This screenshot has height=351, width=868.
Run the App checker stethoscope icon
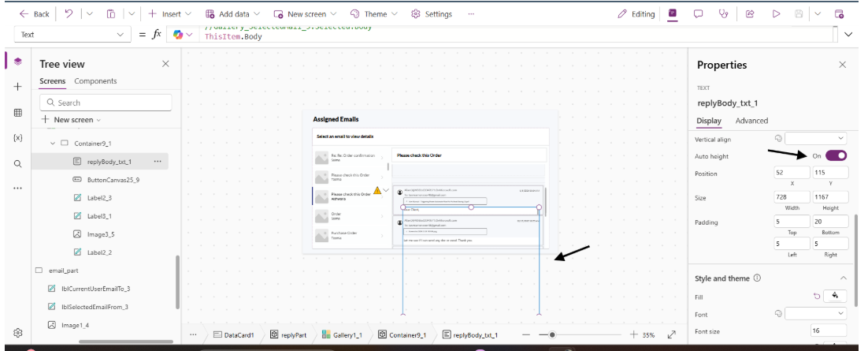pos(723,14)
